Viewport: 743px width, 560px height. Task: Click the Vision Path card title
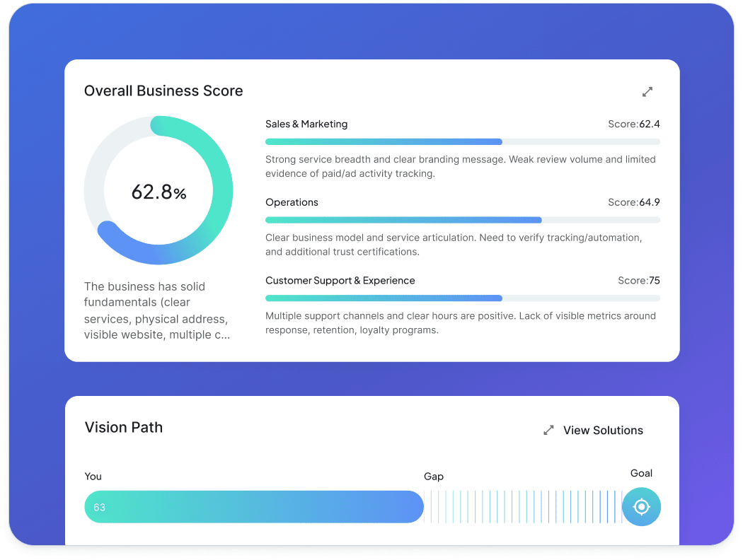(124, 427)
